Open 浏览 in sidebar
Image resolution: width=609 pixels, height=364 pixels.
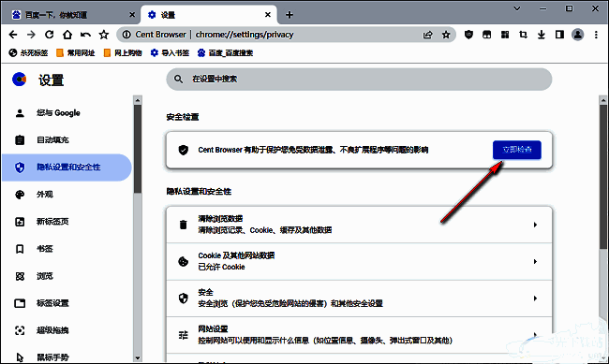pyautogui.click(x=67, y=276)
